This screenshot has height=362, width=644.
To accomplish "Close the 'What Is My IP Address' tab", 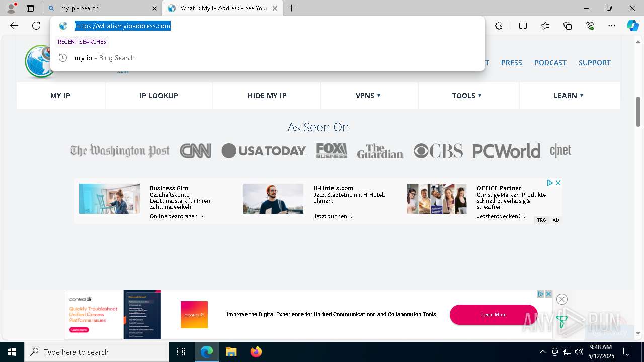I will [x=275, y=8].
